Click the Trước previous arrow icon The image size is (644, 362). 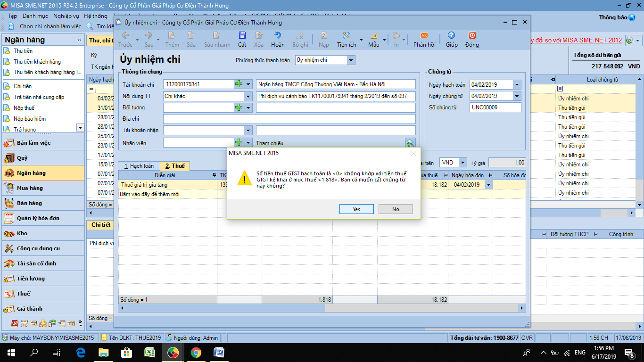125,35
